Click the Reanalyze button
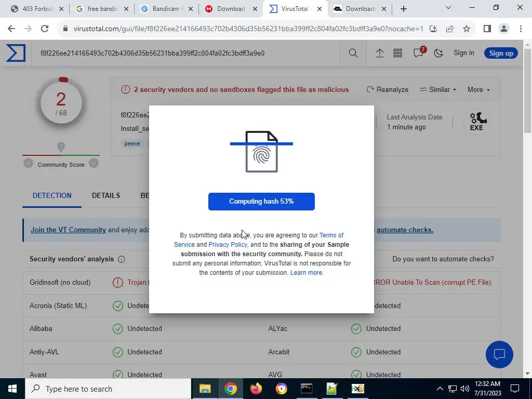532x399 pixels. click(388, 89)
